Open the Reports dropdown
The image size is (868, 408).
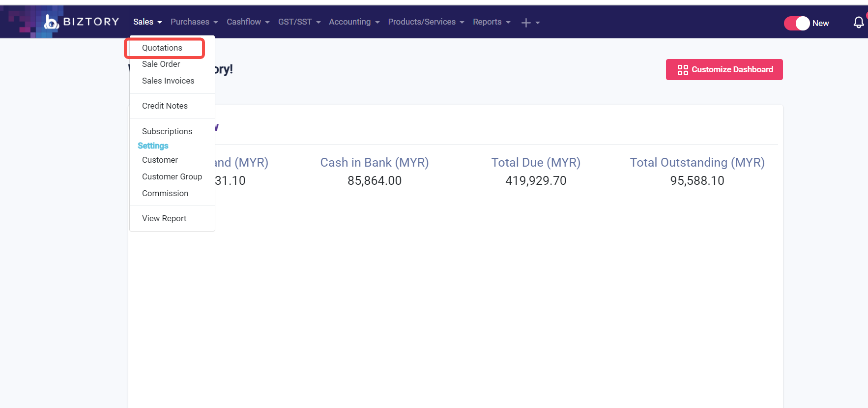point(492,22)
